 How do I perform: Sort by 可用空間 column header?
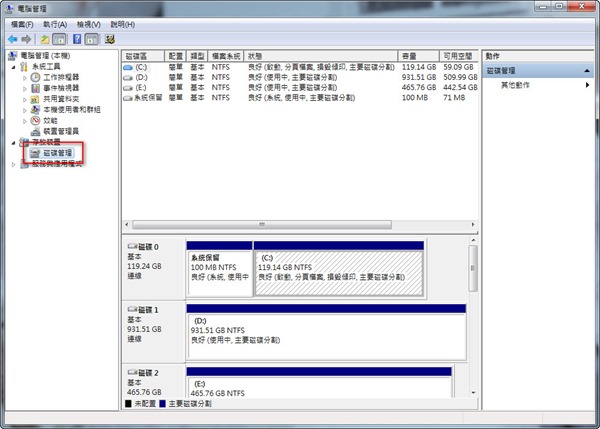coord(457,55)
